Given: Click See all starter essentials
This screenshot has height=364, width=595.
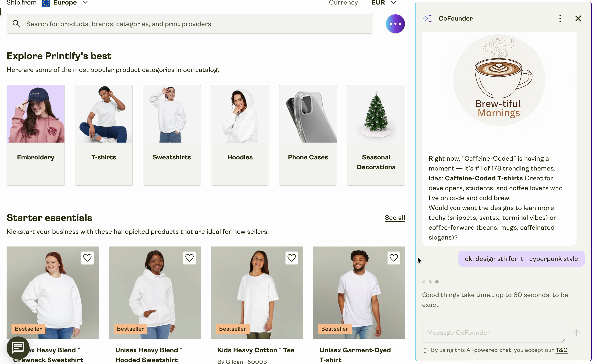Looking at the screenshot, I should pos(395,218).
